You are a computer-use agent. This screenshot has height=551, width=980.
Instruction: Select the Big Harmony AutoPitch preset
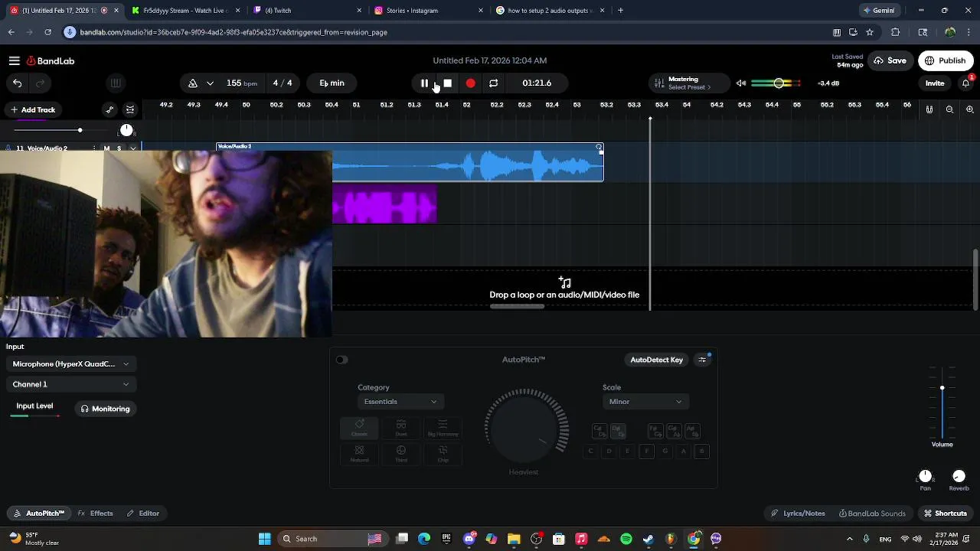[443, 429]
